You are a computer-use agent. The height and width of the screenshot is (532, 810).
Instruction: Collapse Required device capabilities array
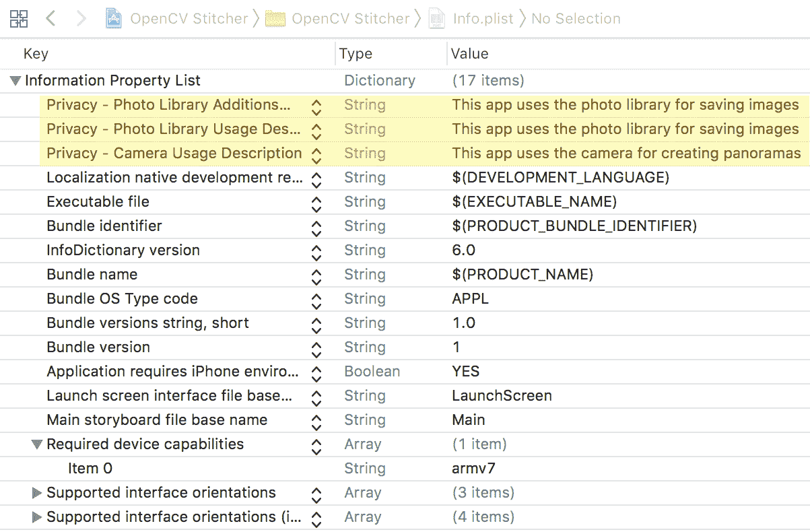point(37,444)
